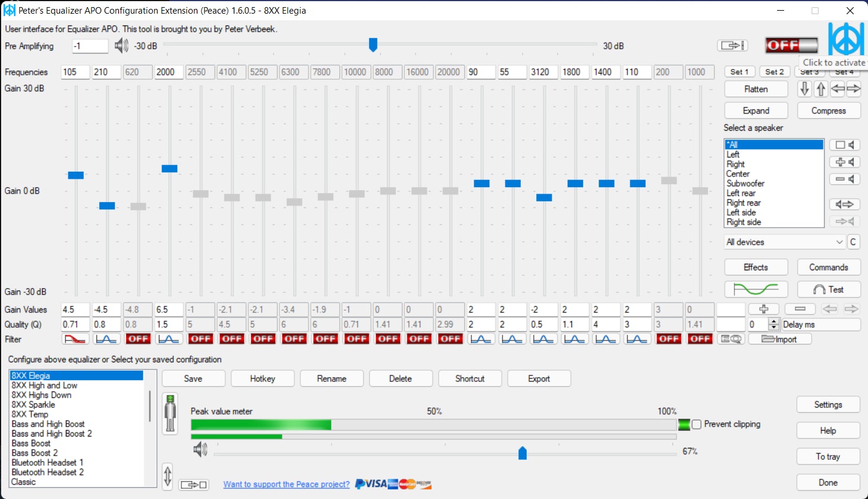
Task: Click the low-shelf filter icon for 105 Hz
Action: click(x=76, y=339)
